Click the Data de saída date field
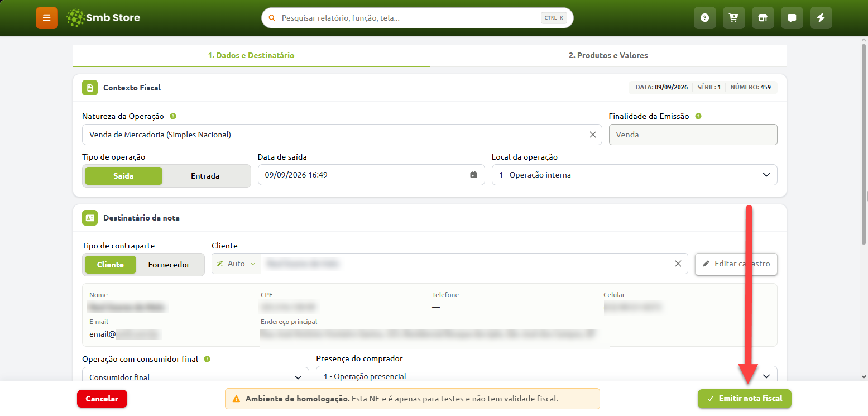The height and width of the screenshot is (416, 868). click(371, 175)
